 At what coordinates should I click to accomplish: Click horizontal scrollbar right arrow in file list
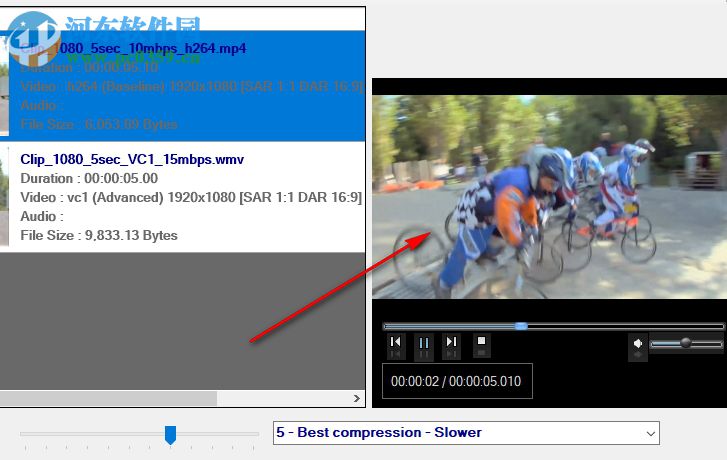(x=357, y=398)
